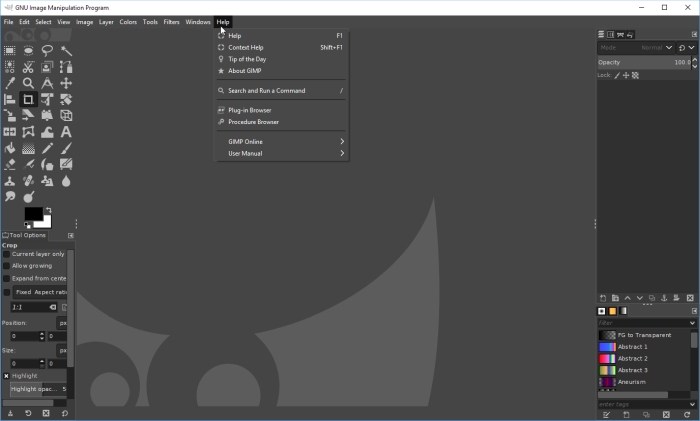
Task: Toggle lock alpha channel icon
Action: (x=635, y=75)
